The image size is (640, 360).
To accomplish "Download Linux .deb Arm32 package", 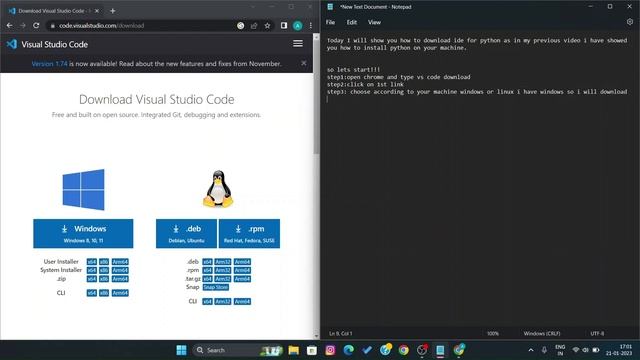I will point(223,262).
